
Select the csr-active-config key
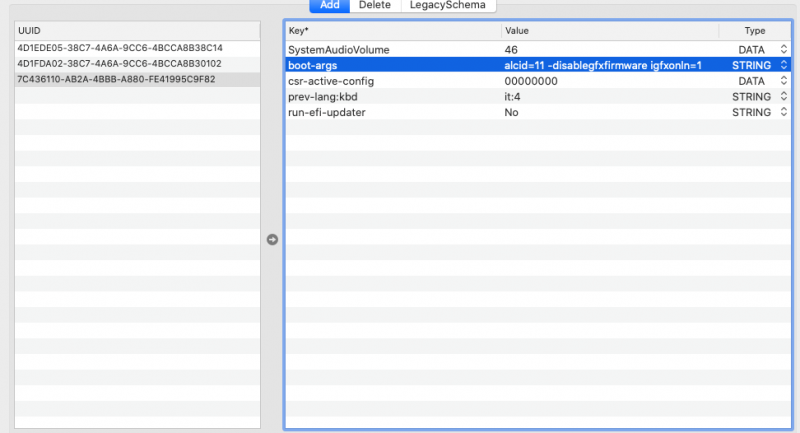point(331,81)
